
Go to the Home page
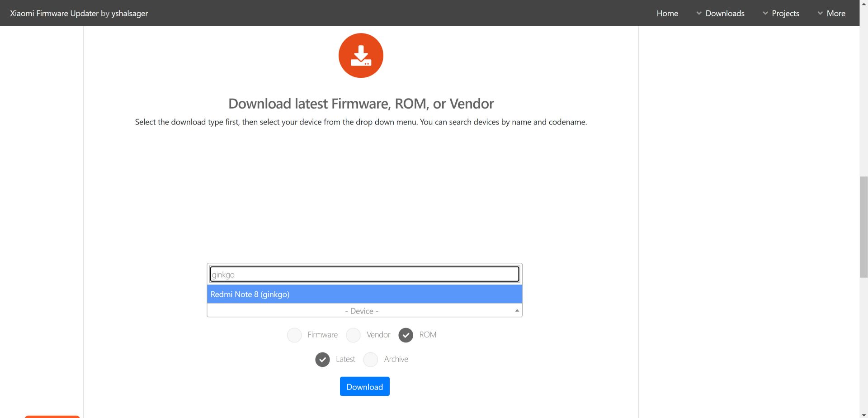(667, 13)
